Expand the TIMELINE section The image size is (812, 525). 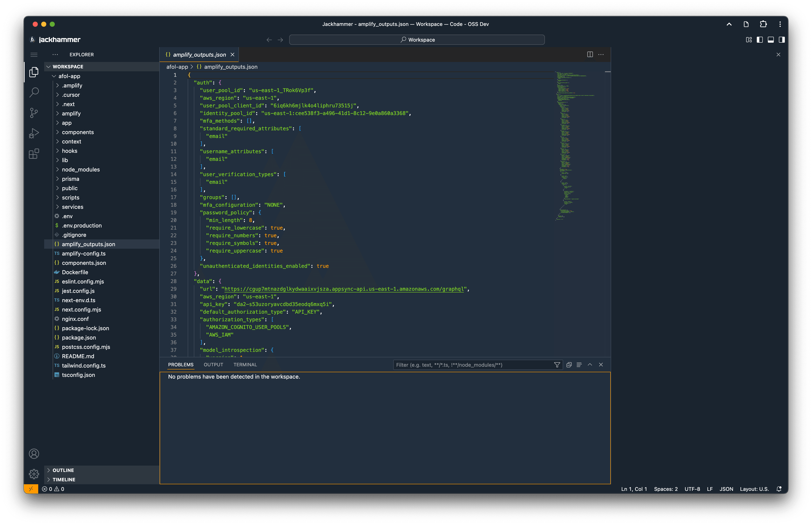(x=102, y=479)
